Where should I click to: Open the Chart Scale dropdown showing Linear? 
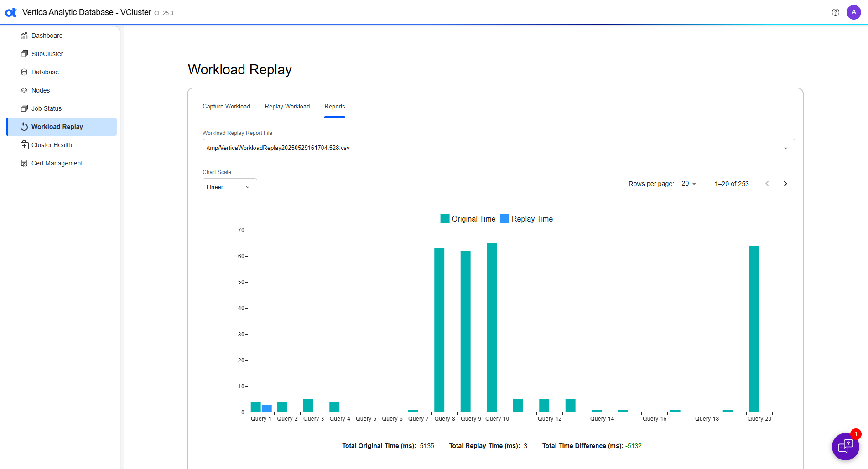pos(229,187)
